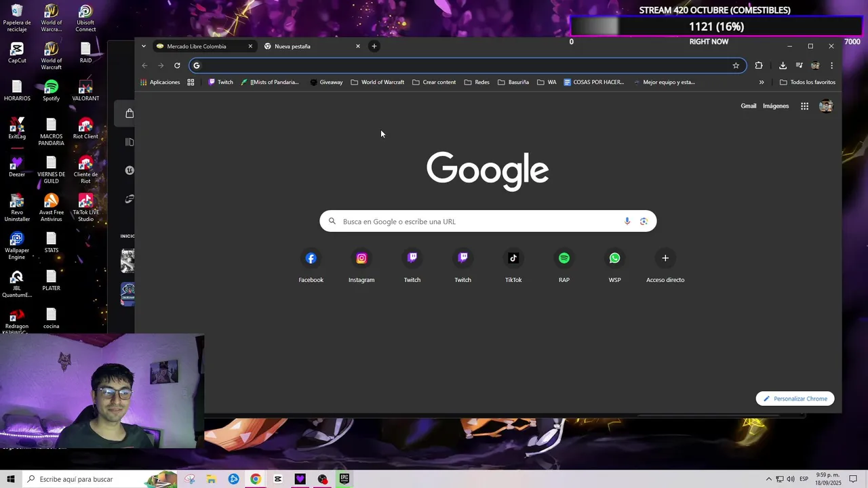Open COSAS POR HACER bookmark
The height and width of the screenshot is (488, 868).
pyautogui.click(x=593, y=82)
